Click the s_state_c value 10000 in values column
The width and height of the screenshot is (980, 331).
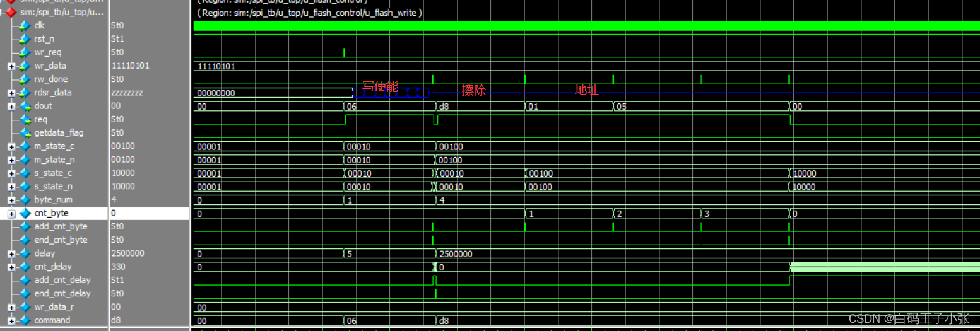(123, 173)
